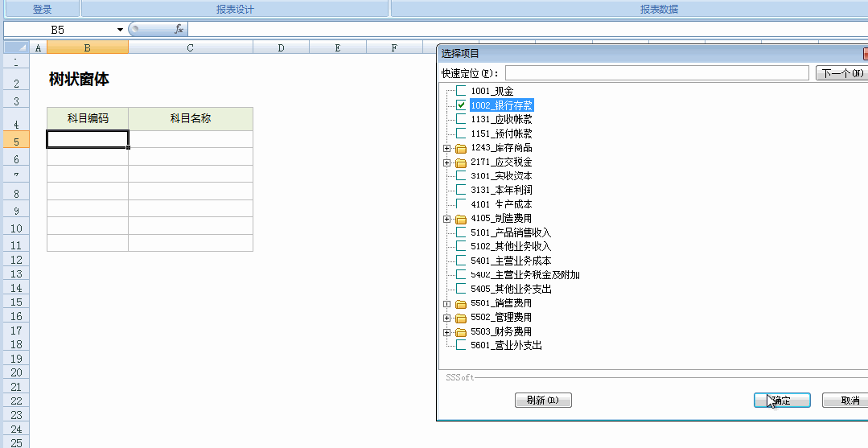Open the 1243_库存商品 folder icon
The width and height of the screenshot is (868, 448).
(461, 149)
